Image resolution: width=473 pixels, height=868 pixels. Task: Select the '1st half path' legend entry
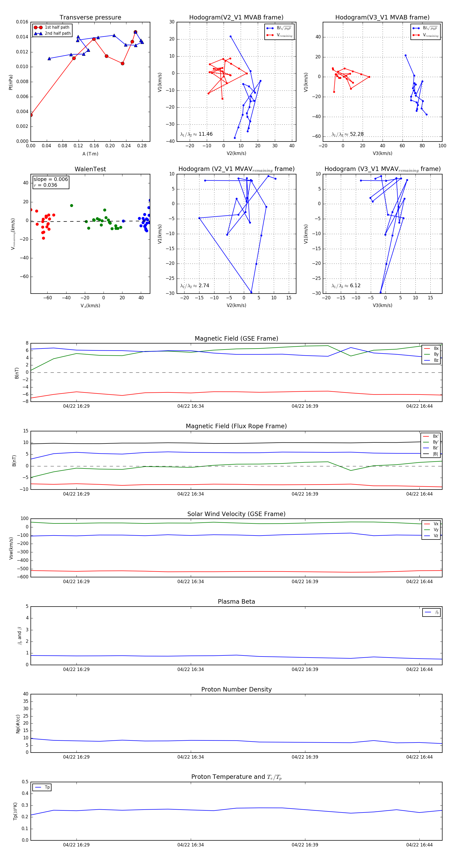point(52,27)
